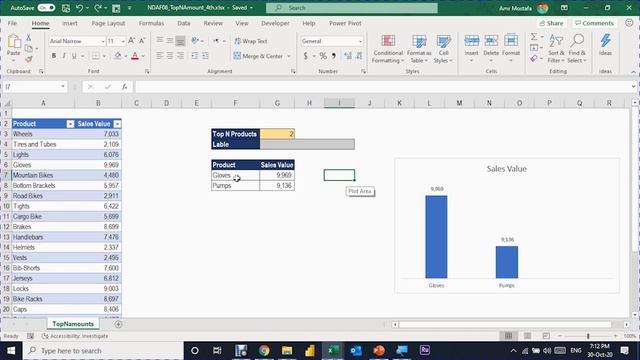
Task: Click the Share button
Action: point(551,23)
